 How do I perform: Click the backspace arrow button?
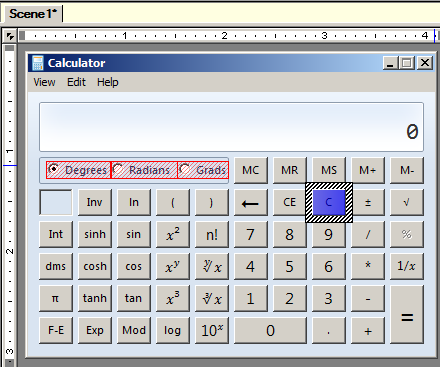point(251,202)
